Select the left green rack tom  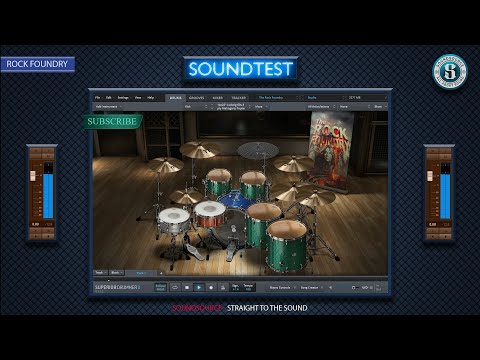point(219,182)
